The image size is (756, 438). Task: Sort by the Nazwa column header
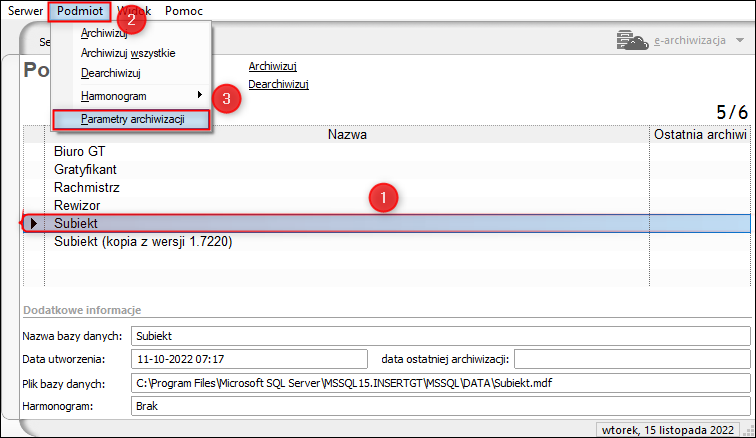(x=347, y=134)
